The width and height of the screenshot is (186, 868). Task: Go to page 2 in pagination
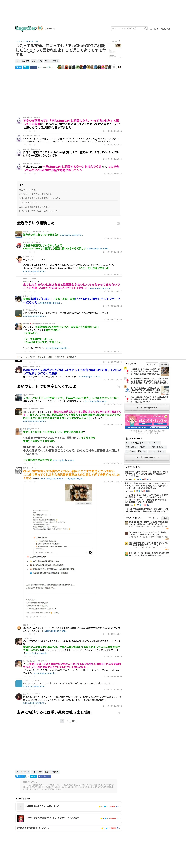67,721
